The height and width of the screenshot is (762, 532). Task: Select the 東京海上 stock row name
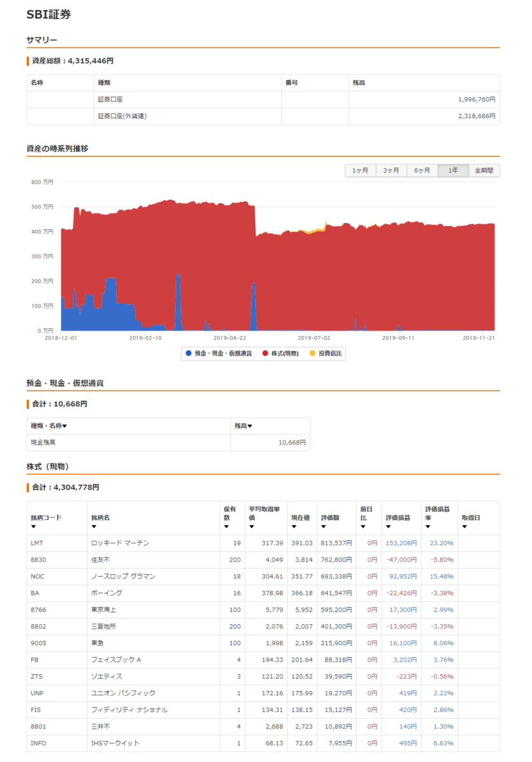click(103, 610)
